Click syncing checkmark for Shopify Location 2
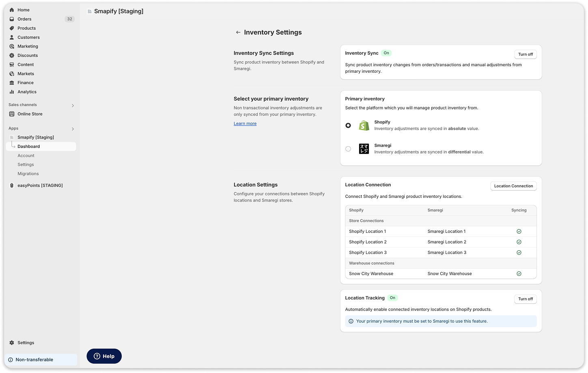 point(519,242)
